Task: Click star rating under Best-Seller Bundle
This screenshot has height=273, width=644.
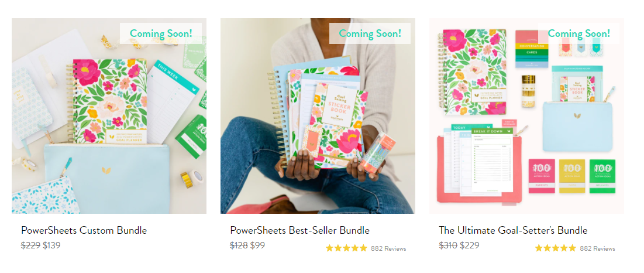Action: (x=346, y=248)
